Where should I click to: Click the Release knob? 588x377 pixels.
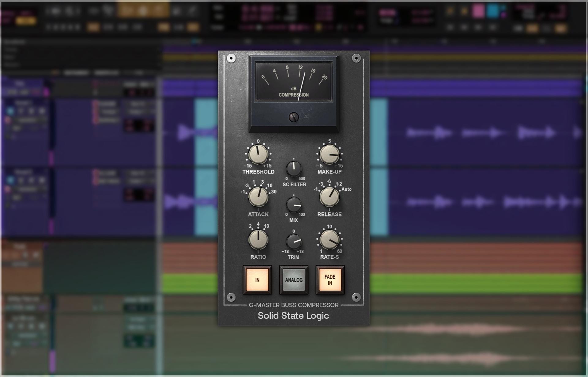pyautogui.click(x=330, y=197)
